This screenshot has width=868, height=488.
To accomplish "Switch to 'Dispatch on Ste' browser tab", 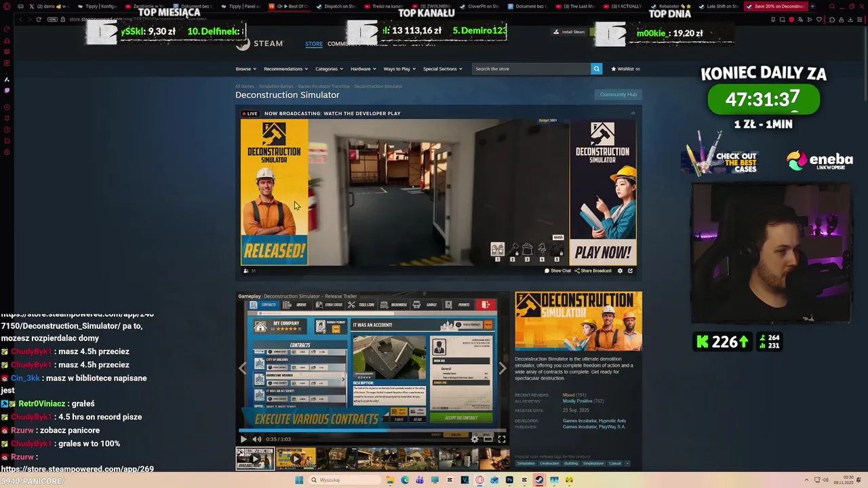I will 336,6.
